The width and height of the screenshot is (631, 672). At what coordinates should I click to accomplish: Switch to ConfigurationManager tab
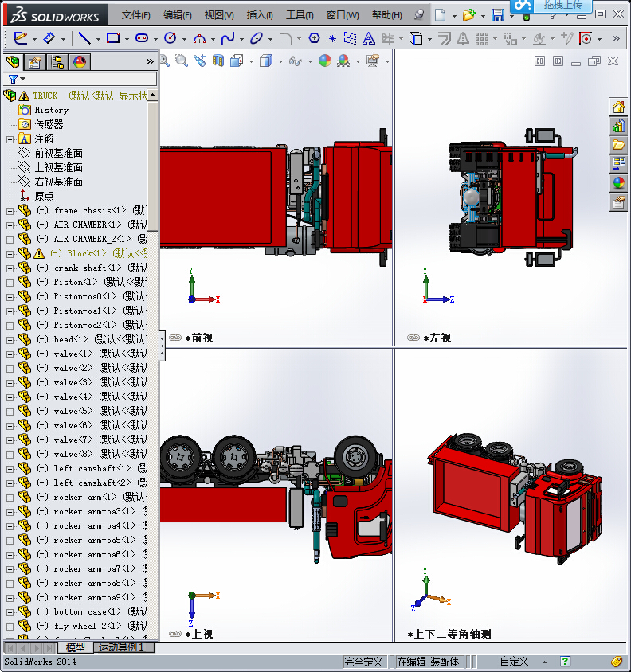coord(57,63)
